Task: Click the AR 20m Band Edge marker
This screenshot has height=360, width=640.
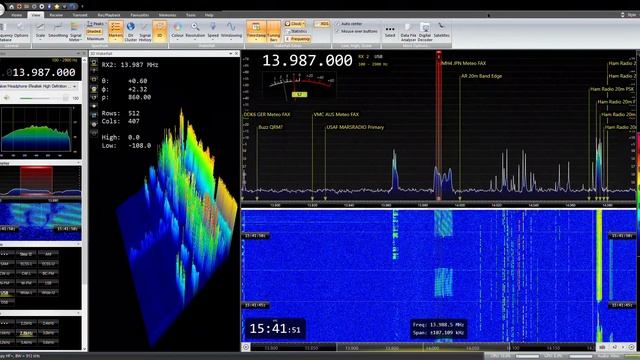Action: coord(481,76)
